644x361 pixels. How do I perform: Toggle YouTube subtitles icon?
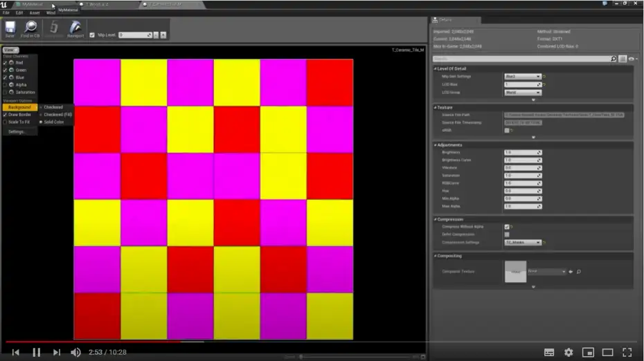[x=549, y=353]
